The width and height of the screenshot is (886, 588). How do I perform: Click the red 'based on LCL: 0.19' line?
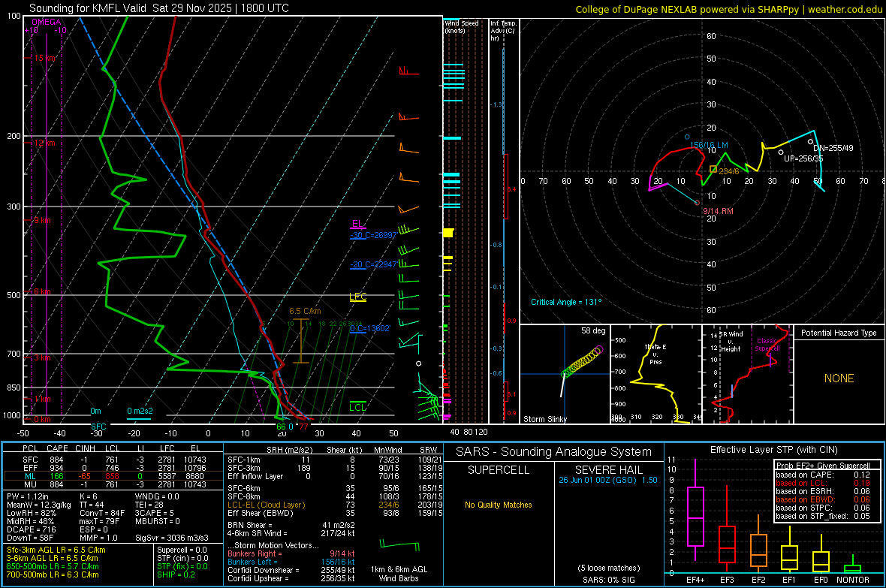coord(823,483)
